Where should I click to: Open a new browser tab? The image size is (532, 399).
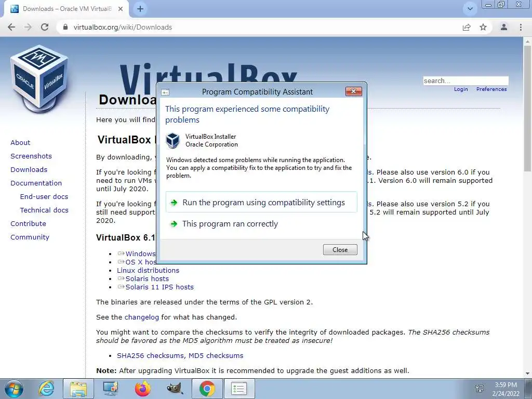[140, 9]
